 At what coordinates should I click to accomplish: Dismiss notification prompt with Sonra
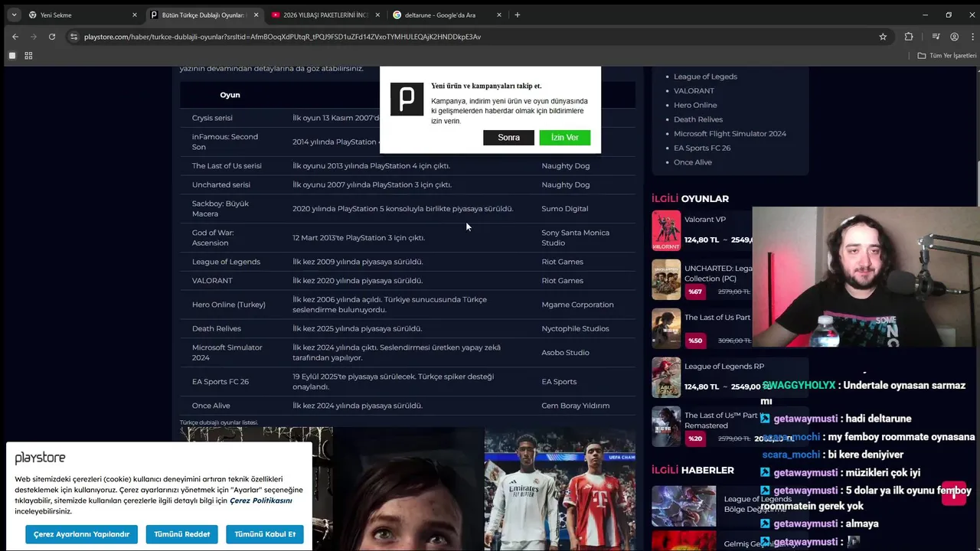508,138
